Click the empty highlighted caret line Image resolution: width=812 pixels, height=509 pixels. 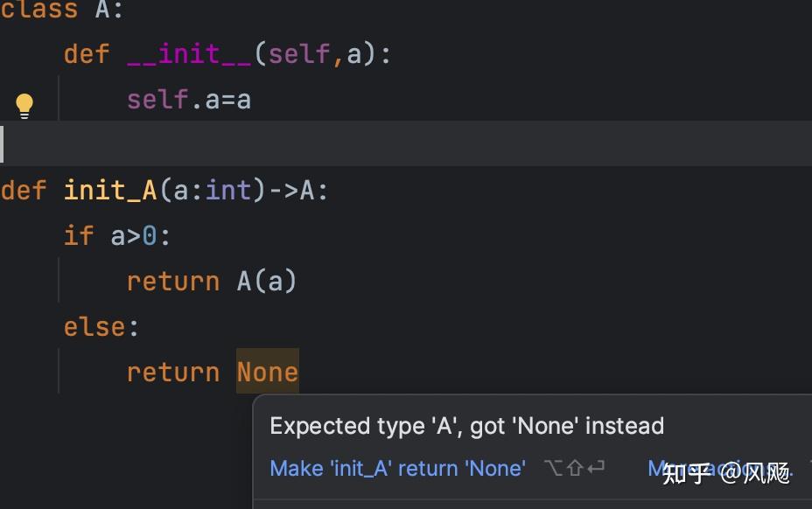406,143
